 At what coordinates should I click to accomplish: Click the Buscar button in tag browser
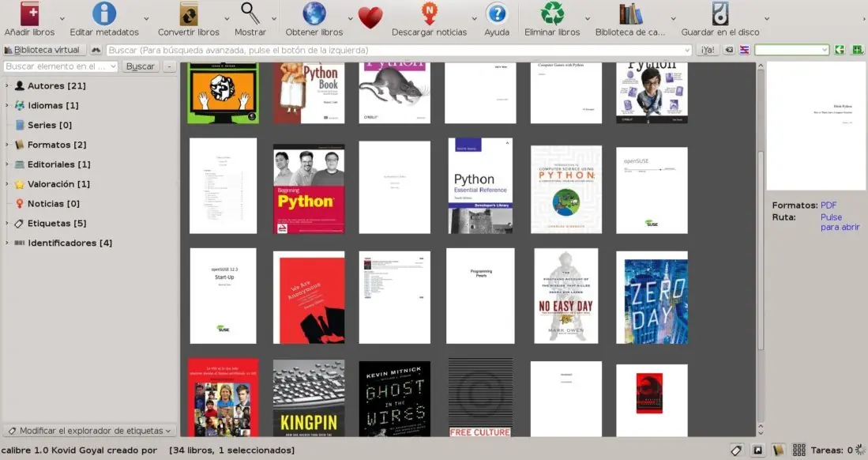140,66
